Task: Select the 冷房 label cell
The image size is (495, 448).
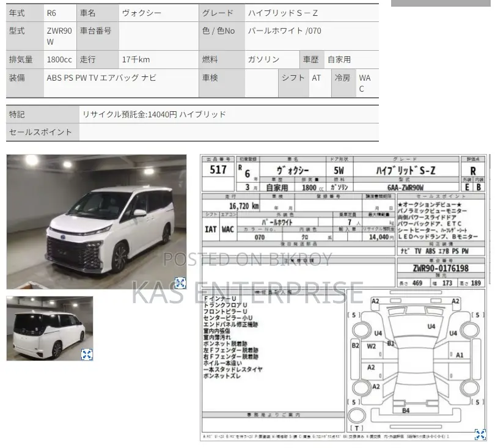Action: (x=343, y=83)
